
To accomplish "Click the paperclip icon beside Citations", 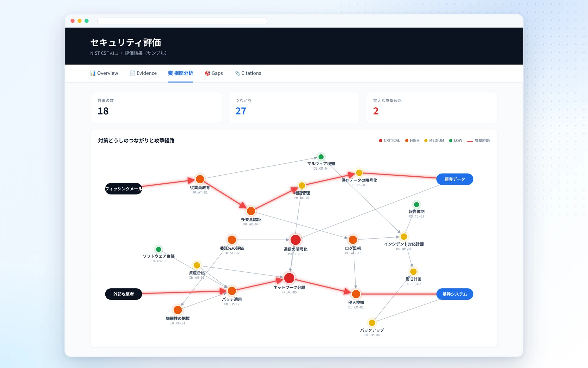I will point(237,73).
